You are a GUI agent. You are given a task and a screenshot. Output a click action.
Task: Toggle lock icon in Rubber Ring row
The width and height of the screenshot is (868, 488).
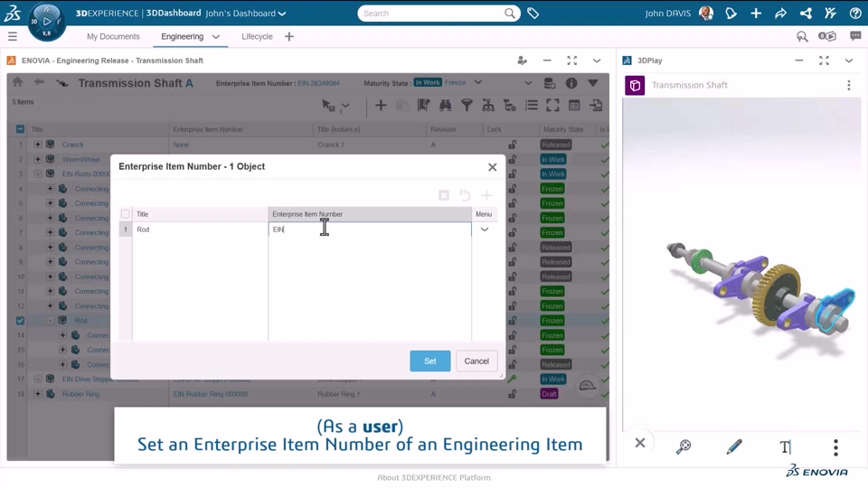click(x=513, y=394)
